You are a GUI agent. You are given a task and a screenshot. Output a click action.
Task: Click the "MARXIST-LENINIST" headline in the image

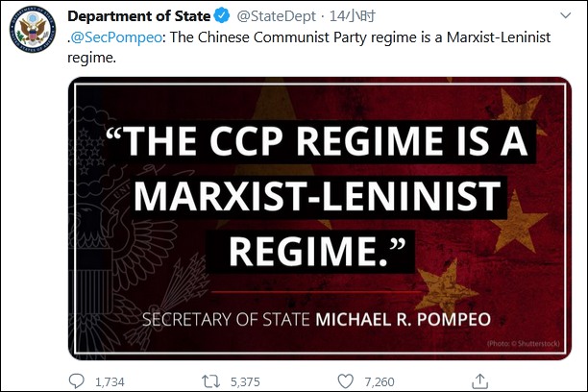pyautogui.click(x=317, y=197)
